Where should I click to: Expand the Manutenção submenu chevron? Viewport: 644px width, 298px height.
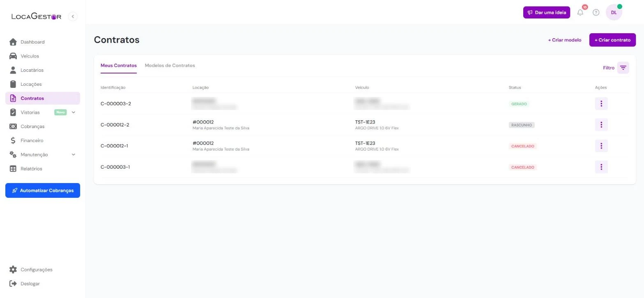pos(74,155)
